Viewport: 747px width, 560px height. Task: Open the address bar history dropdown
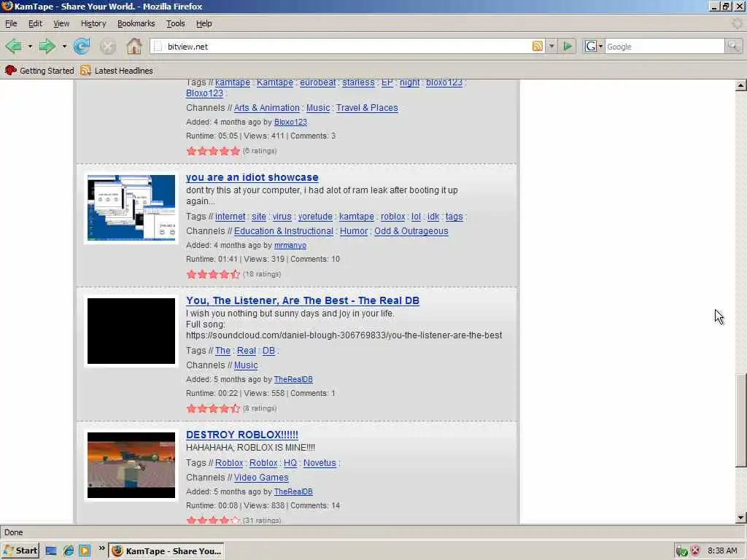point(551,46)
